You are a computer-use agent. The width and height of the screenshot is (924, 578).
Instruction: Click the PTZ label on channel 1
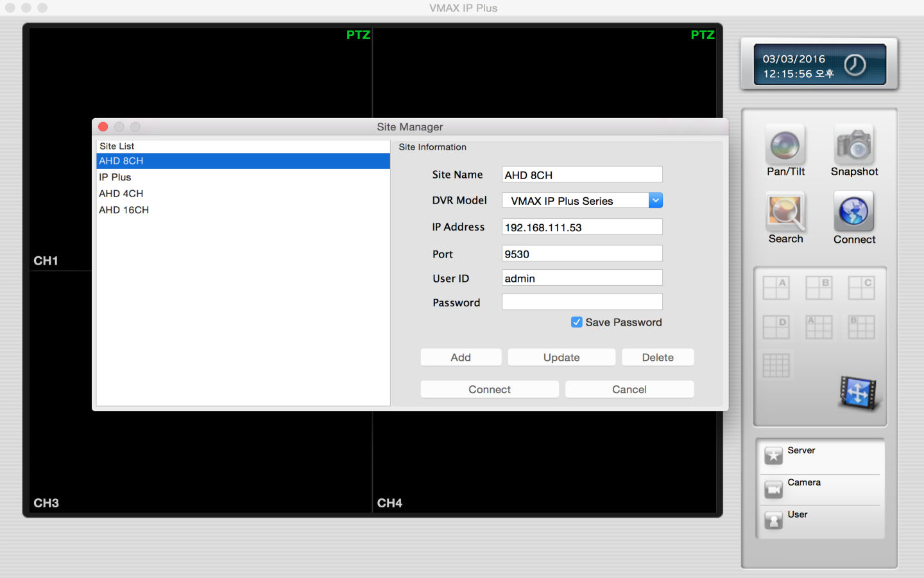coord(358,35)
